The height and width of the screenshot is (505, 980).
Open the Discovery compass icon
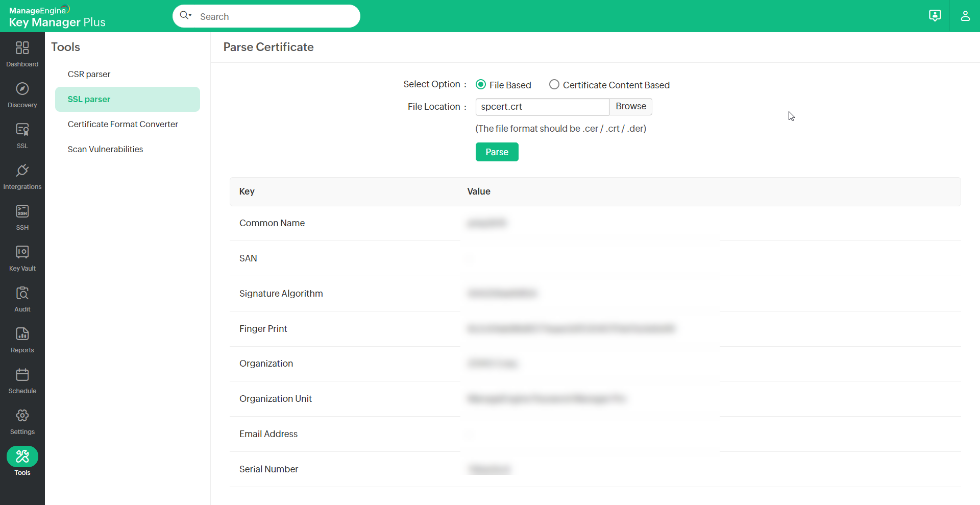22,89
